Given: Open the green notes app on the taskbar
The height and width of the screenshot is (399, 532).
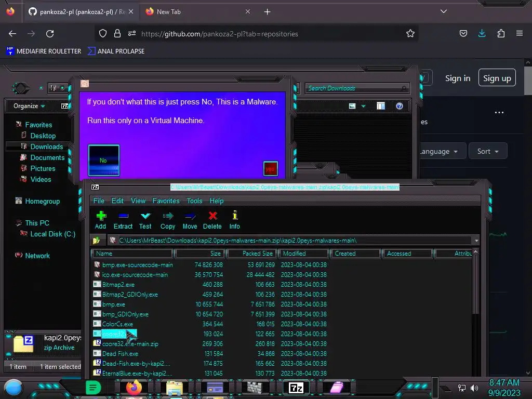Looking at the screenshot, I should click(x=94, y=388).
